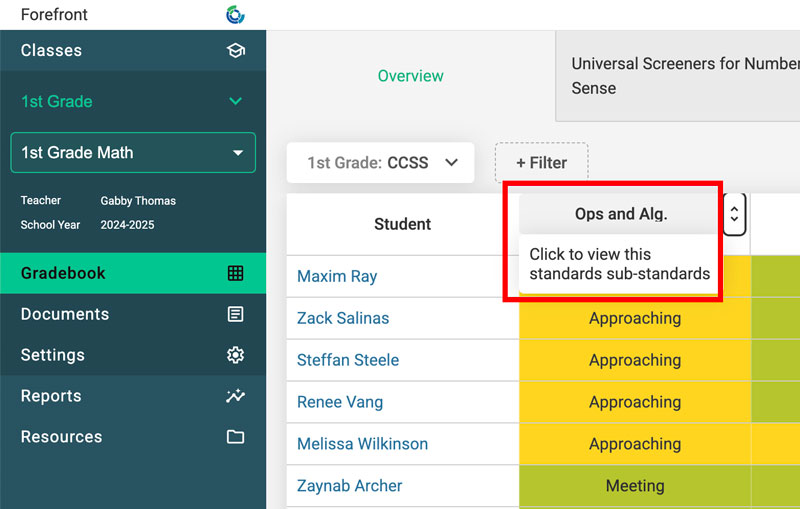Click the sort arrows beside Ops and Alg.
This screenshot has width=800, height=509.
[x=734, y=214]
